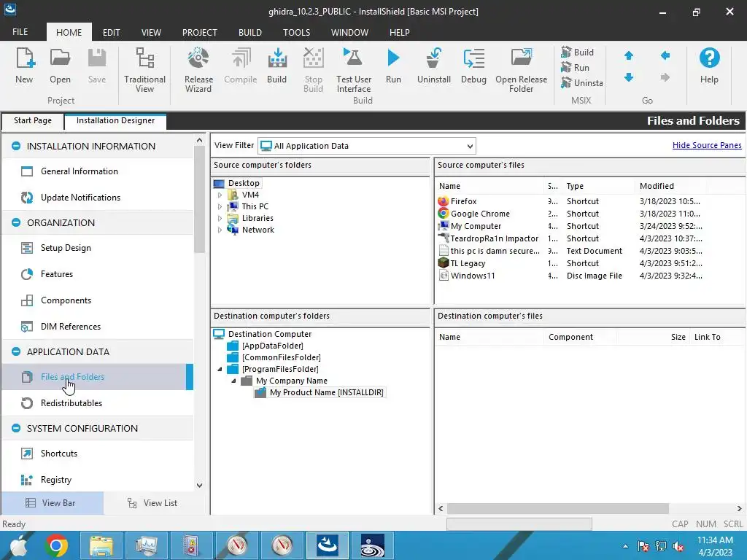Image resolution: width=747 pixels, height=560 pixels.
Task: Click the Go up arrow
Action: click(629, 55)
